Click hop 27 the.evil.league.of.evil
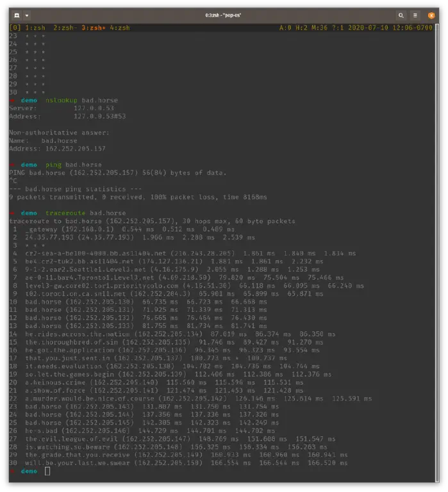 71,439
